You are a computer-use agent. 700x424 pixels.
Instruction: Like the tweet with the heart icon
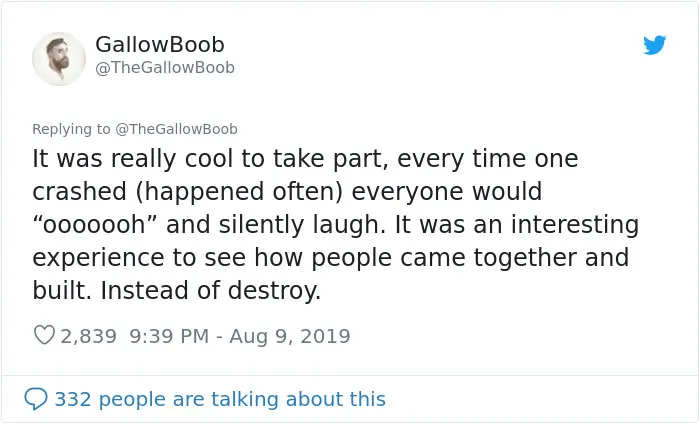(44, 335)
